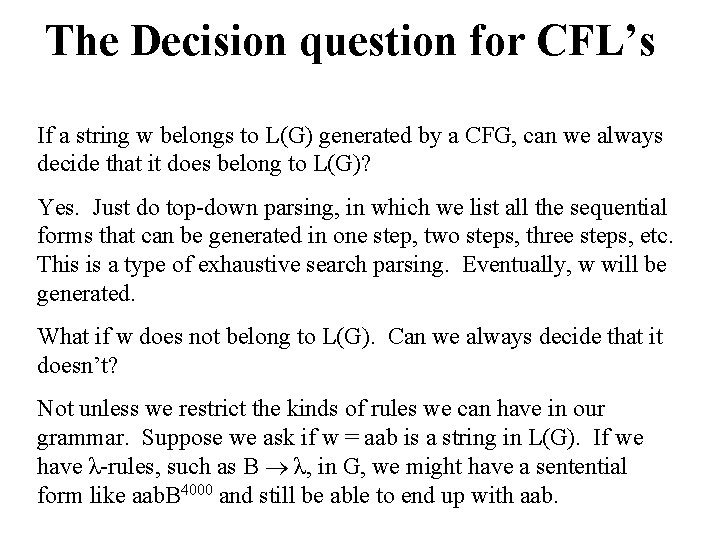
Task: Click the equals sign in "w = aab"
Action: (x=351, y=438)
